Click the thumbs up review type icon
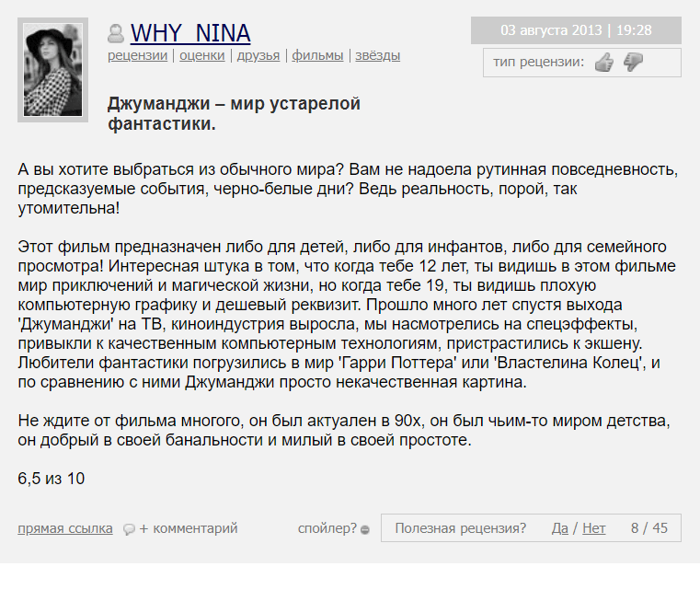 click(604, 62)
